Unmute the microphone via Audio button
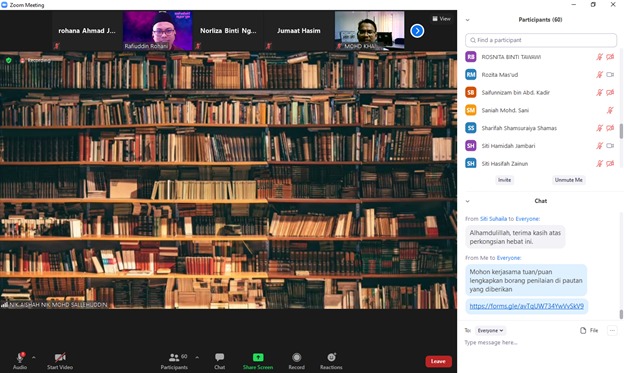The image size is (624, 373). tap(20, 361)
